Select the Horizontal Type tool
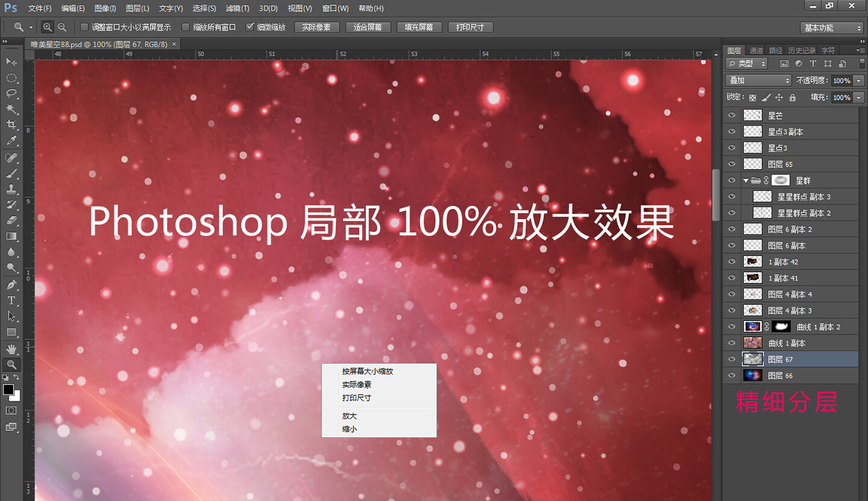Image resolution: width=868 pixels, height=501 pixels. (11, 301)
